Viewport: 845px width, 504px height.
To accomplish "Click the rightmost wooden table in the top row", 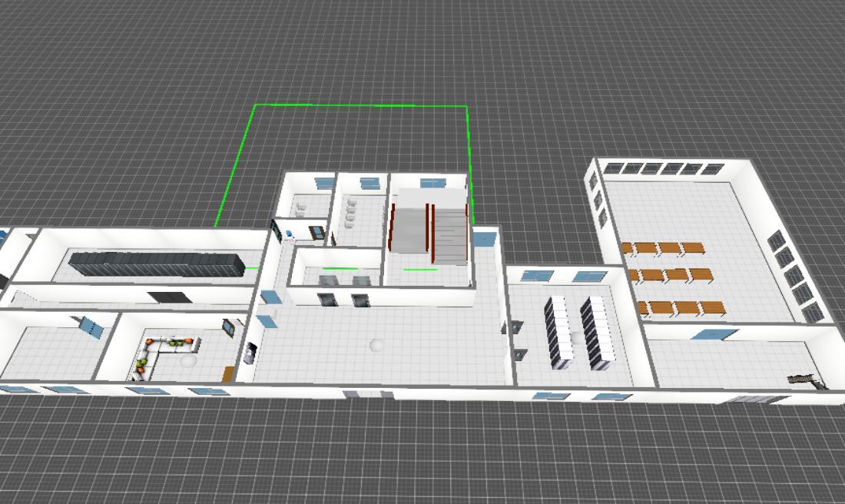I will click(692, 247).
